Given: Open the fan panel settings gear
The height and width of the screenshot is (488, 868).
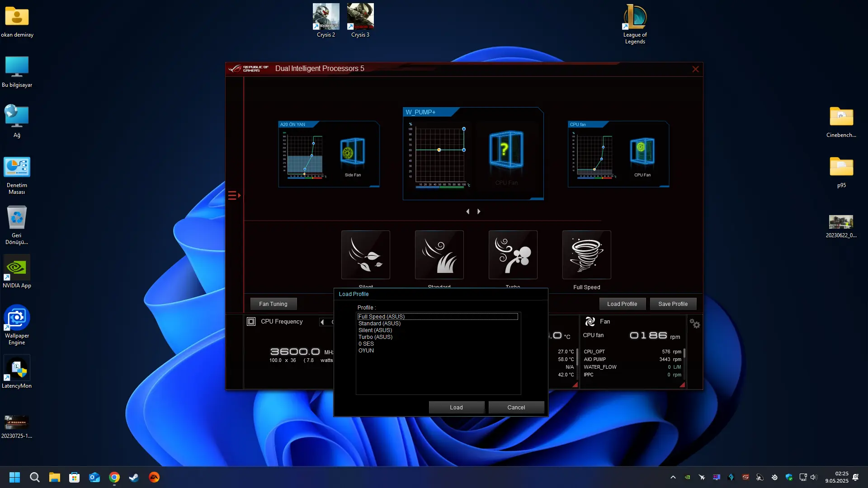Looking at the screenshot, I should [x=694, y=324].
